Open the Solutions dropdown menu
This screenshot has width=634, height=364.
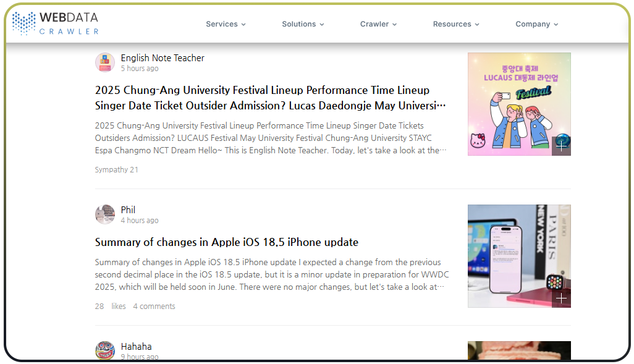click(x=303, y=24)
